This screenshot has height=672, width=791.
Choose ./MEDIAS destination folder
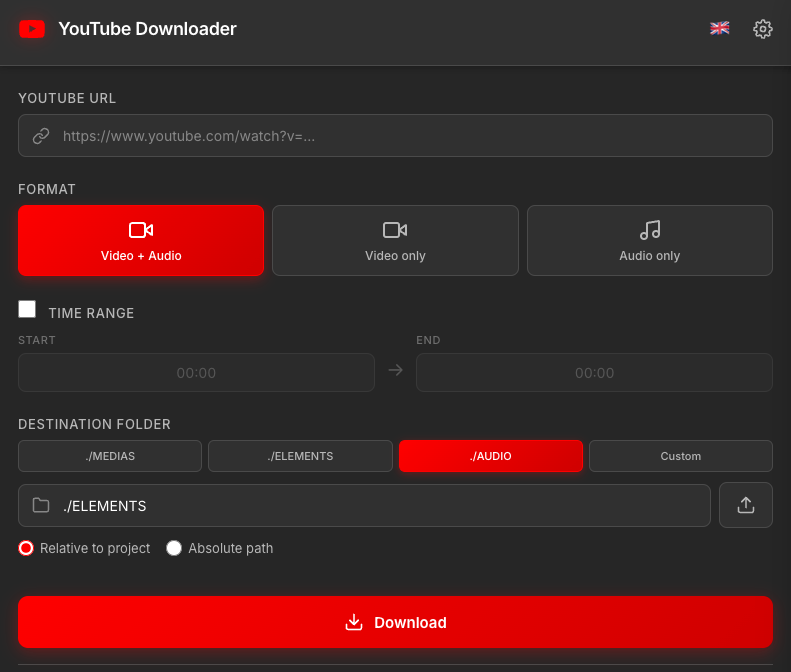click(110, 456)
